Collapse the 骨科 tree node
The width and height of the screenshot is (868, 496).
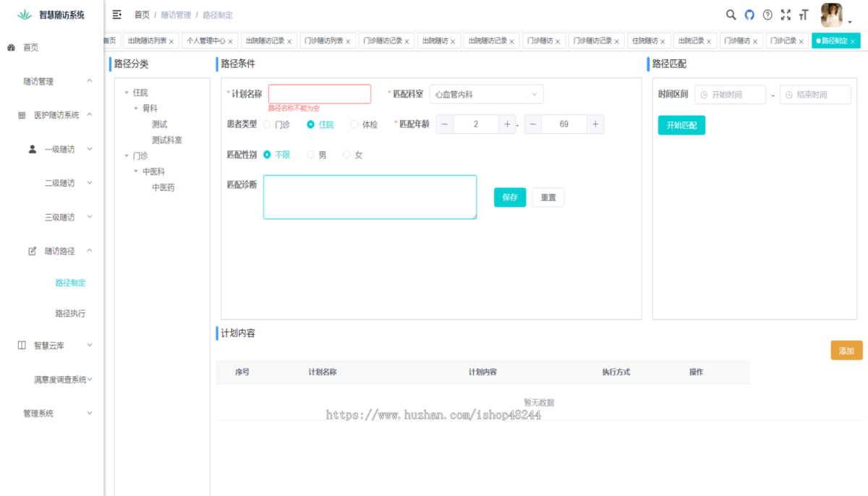136,108
